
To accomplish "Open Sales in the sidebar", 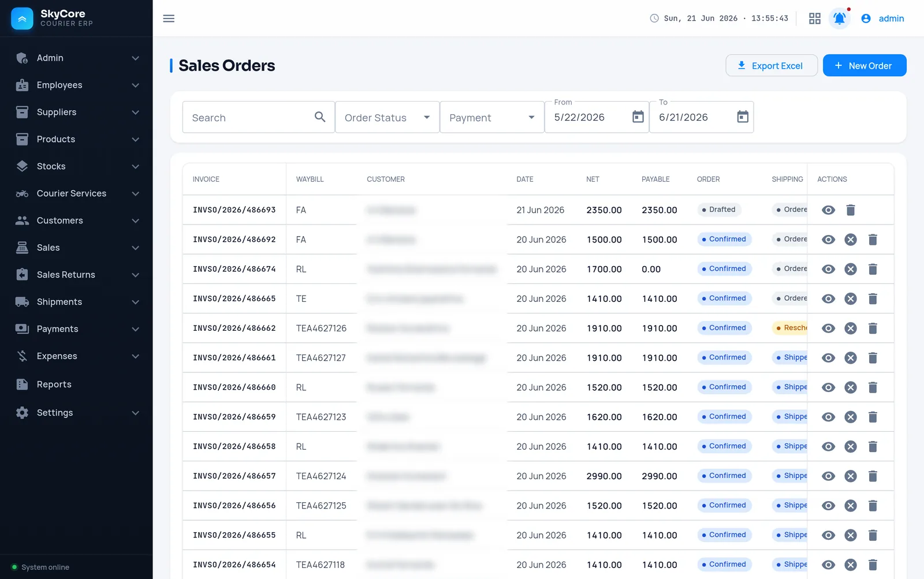I will 76,248.
